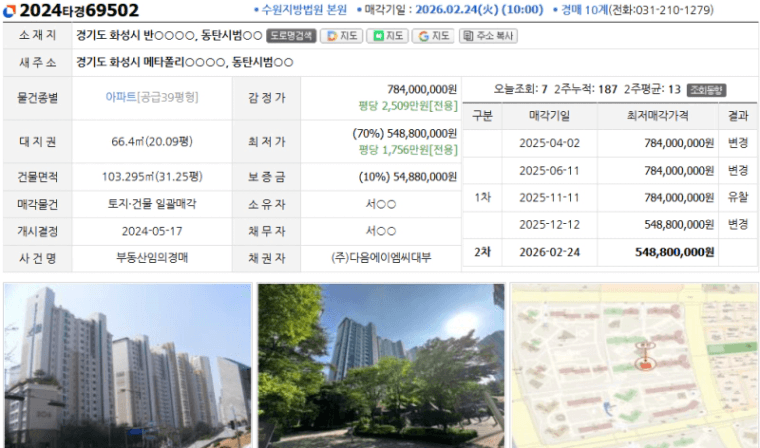Open the Daum map (D 지도) button
This screenshot has height=448, width=760.
pyautogui.click(x=342, y=36)
